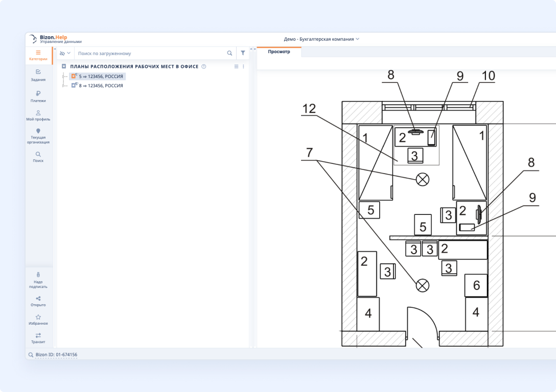
Task: Open the Надо подписать section
Action: tap(38, 280)
